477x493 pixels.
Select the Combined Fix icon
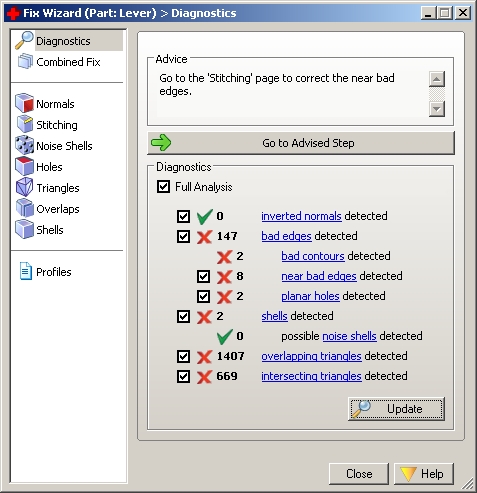(x=25, y=61)
